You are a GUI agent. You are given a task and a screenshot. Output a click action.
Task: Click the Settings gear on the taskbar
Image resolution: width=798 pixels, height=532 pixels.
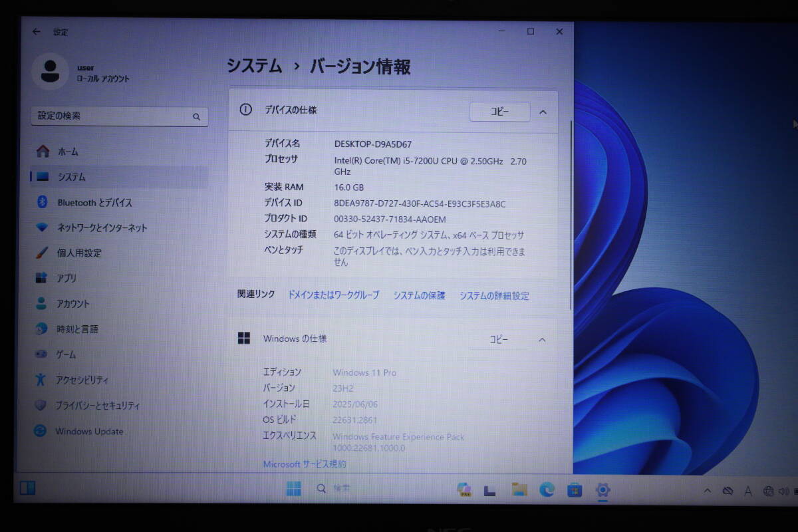tap(602, 491)
